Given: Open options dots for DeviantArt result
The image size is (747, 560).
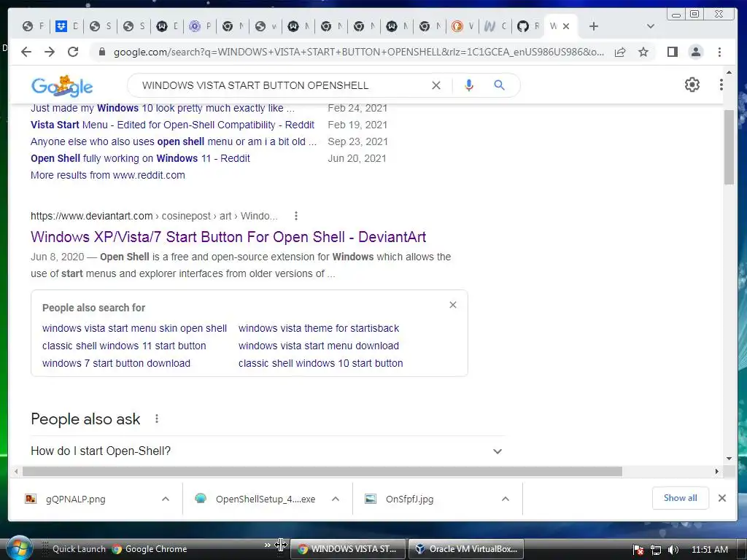Looking at the screenshot, I should pos(296,216).
